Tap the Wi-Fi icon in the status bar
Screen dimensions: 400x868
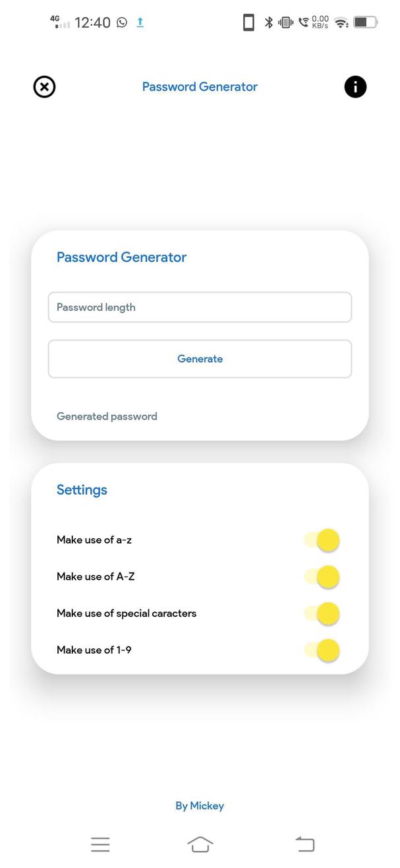tap(341, 22)
